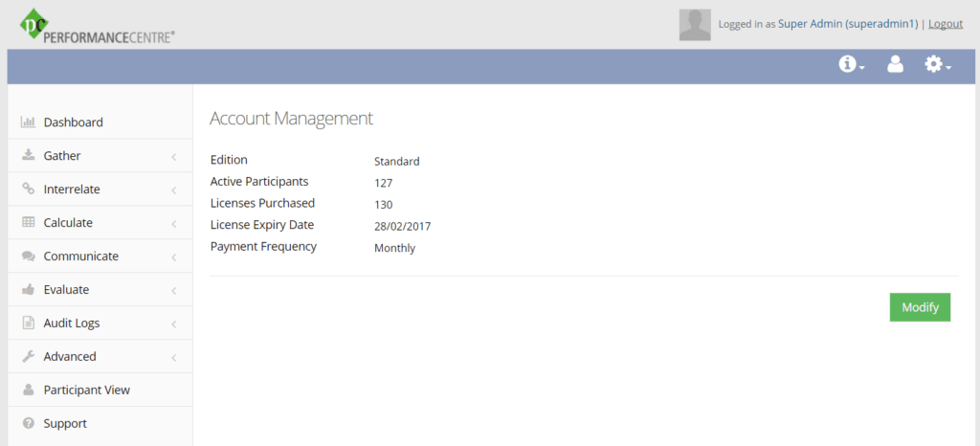Image resolution: width=980 pixels, height=446 pixels.
Task: Click the user avatar thumbnail
Action: [695, 25]
